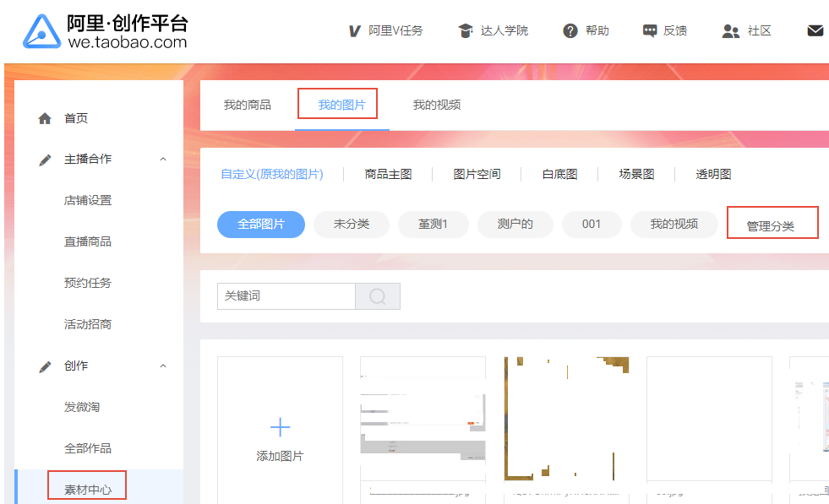This screenshot has width=829, height=504.
Task: Go to 首页 in the sidebar
Action: click(76, 118)
